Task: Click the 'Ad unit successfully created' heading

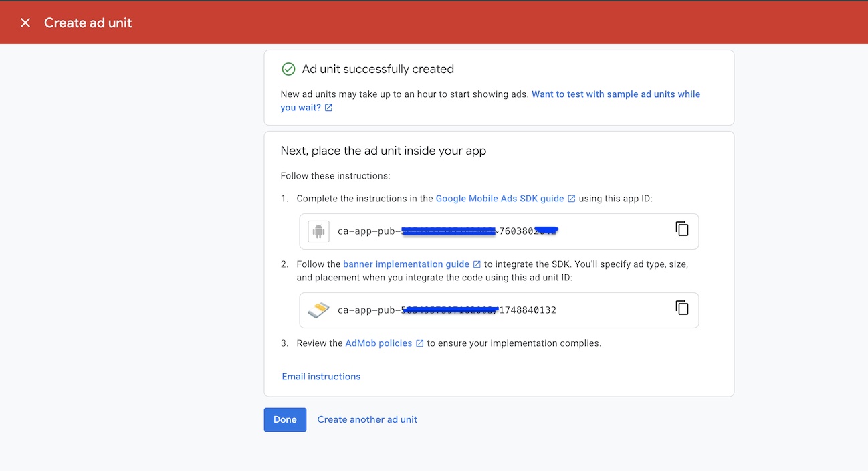Action: (x=378, y=69)
